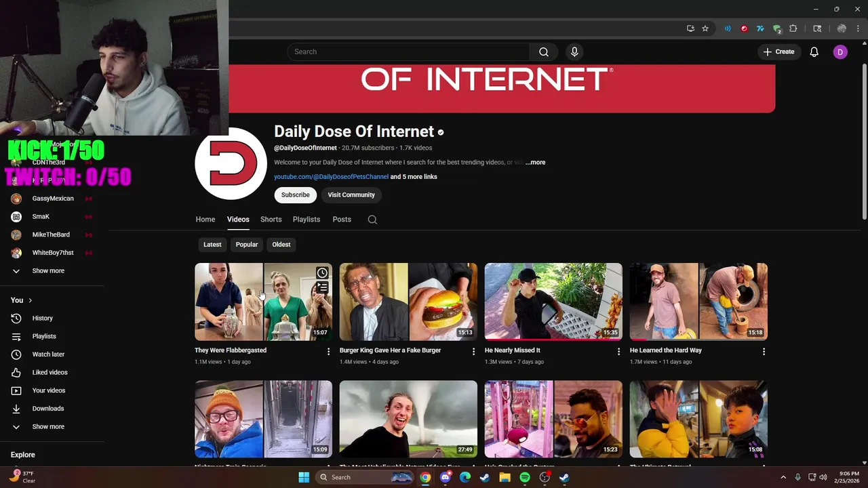
Task: Click the Liked videos thumbs-up icon
Action: 16,372
